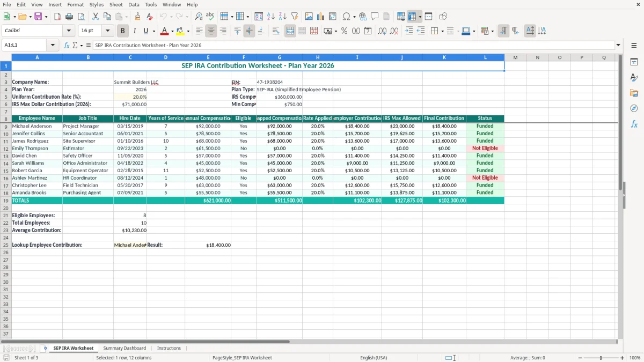
Task: Open the Styles menu
Action: pos(97,4)
